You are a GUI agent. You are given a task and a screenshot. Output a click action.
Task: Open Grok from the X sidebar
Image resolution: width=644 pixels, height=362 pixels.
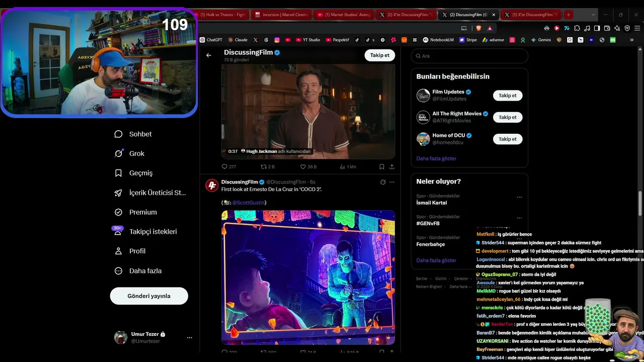point(129,153)
